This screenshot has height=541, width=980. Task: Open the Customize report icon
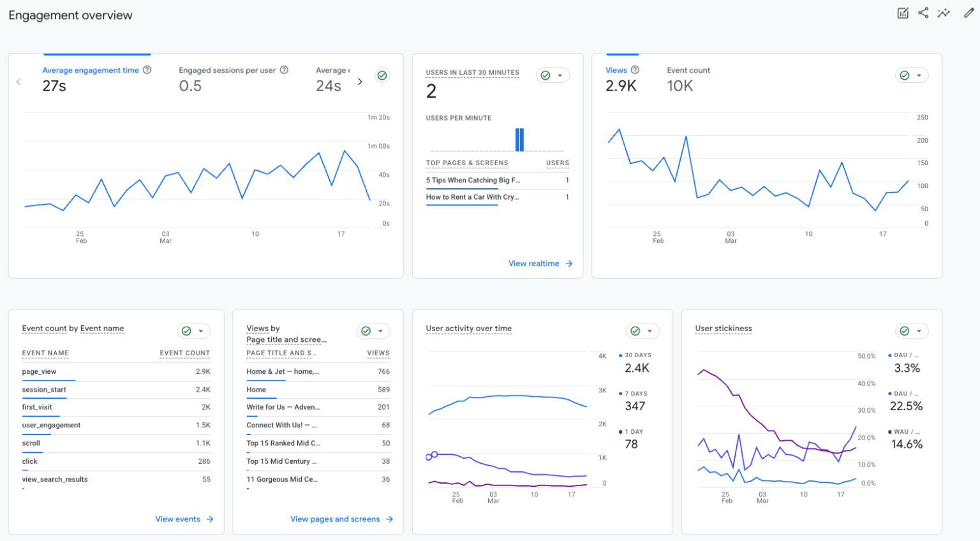[x=903, y=13]
